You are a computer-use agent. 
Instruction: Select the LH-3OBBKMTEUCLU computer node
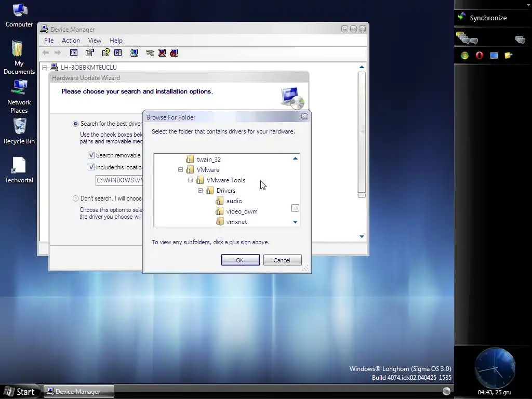pyautogui.click(x=88, y=68)
